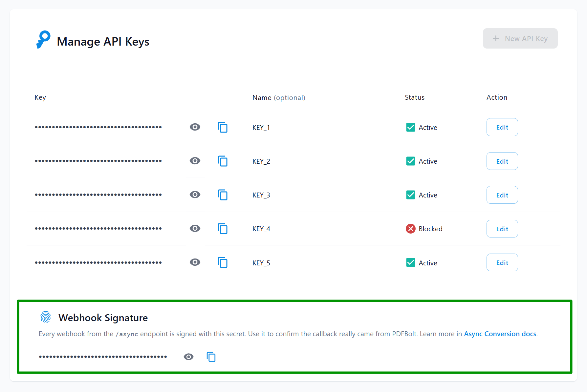Copy KEY_2 to clipboard
Viewport: 587px width, 392px height.
[223, 161]
